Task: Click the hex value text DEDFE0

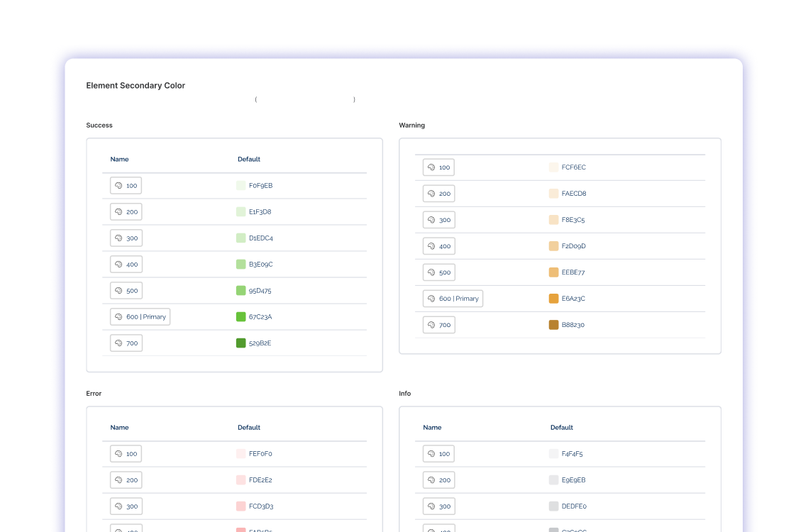Action: click(x=574, y=506)
